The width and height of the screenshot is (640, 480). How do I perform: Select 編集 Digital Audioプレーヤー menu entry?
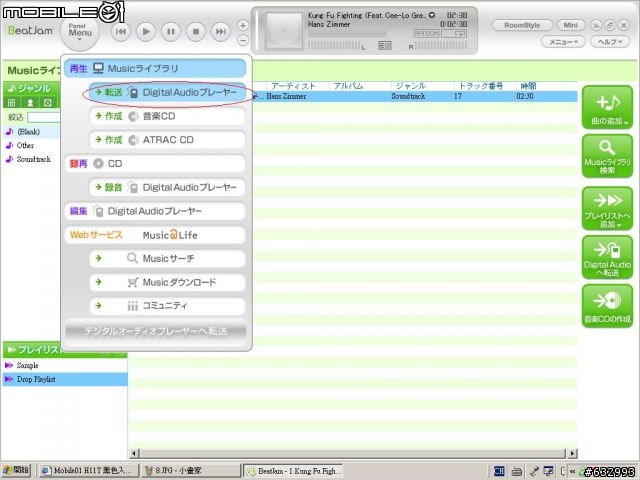pos(155,211)
